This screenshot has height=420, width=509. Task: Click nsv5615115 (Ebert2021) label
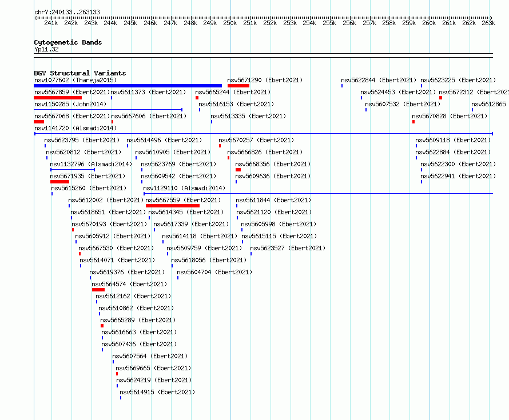click(x=279, y=236)
